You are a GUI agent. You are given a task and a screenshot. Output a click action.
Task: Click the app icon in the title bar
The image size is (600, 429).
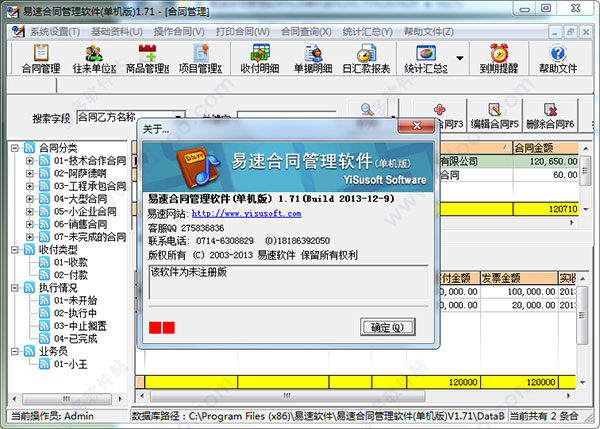click(13, 11)
